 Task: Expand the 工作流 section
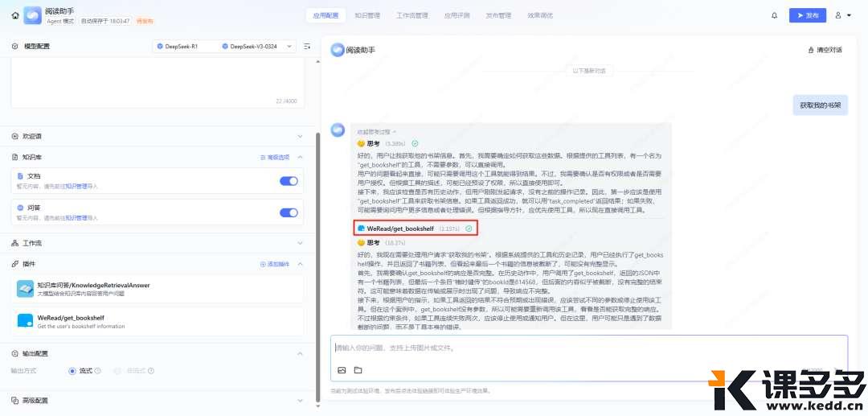click(300, 243)
